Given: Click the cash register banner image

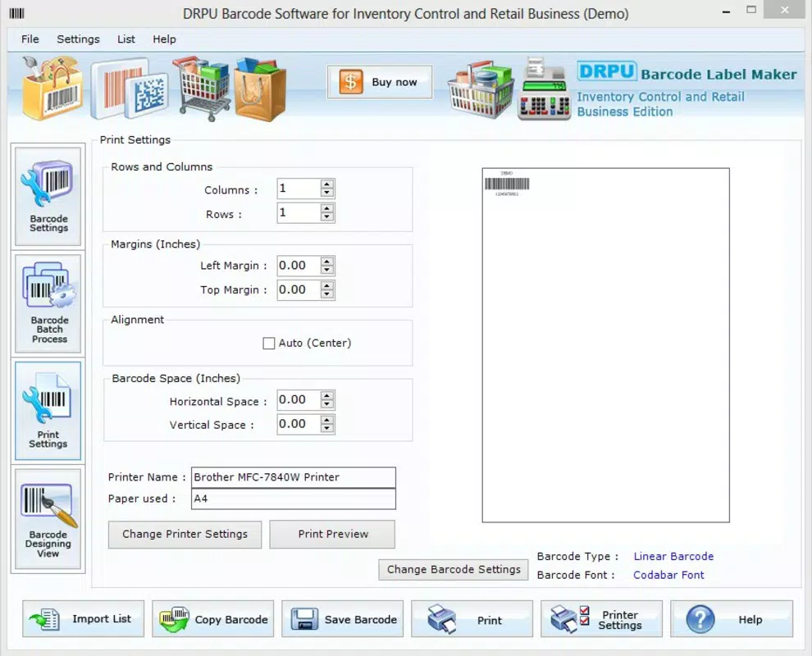Looking at the screenshot, I should coord(545,89).
